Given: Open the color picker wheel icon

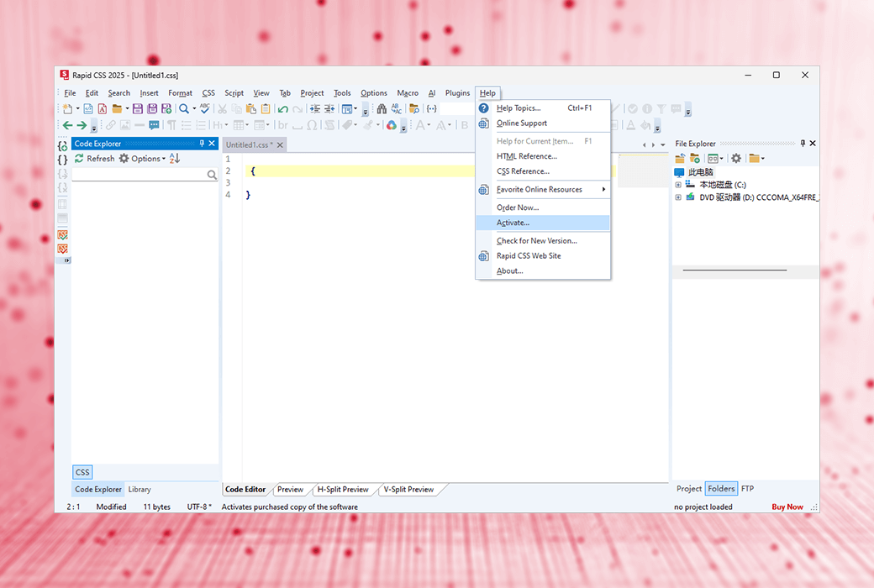Looking at the screenshot, I should [x=392, y=125].
